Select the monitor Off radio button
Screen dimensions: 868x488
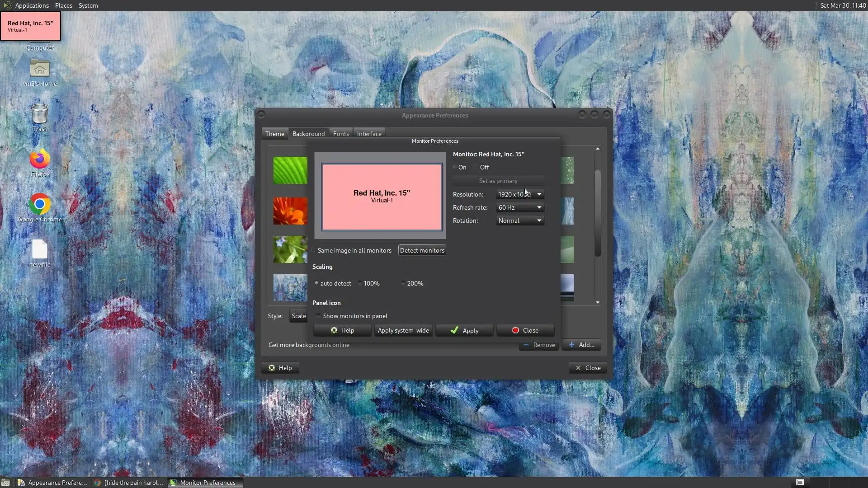click(476, 167)
